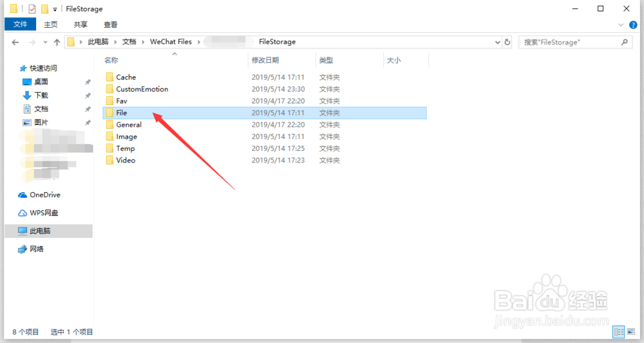644x343 pixels.
Task: Select the File folder
Action: pos(265,113)
